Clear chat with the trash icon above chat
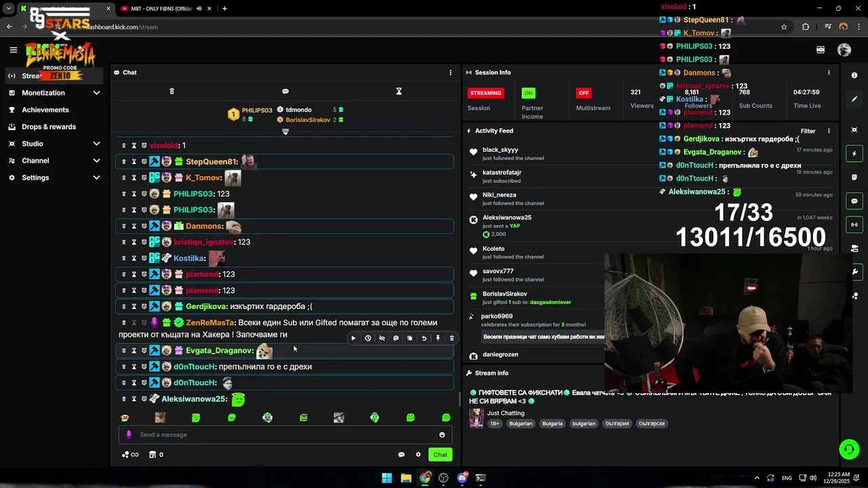The image size is (868, 488). point(172,91)
